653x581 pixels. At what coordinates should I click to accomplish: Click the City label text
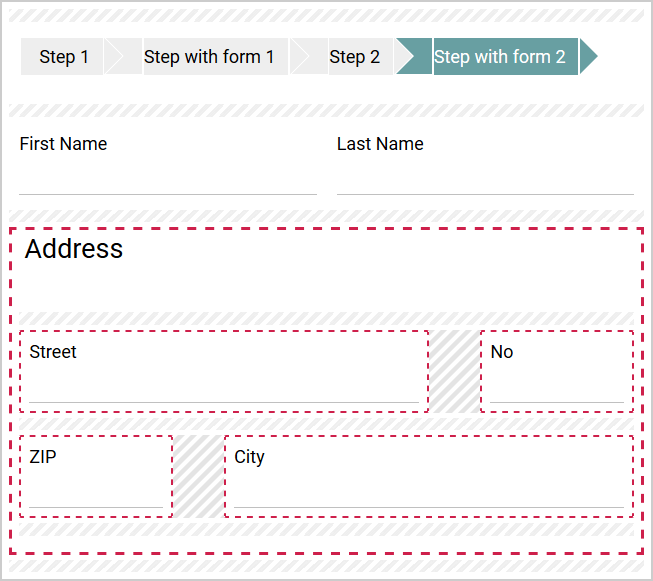[249, 457]
